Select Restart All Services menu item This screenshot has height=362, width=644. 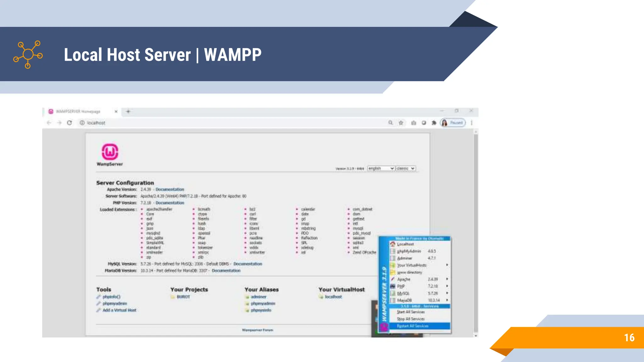pos(413,326)
